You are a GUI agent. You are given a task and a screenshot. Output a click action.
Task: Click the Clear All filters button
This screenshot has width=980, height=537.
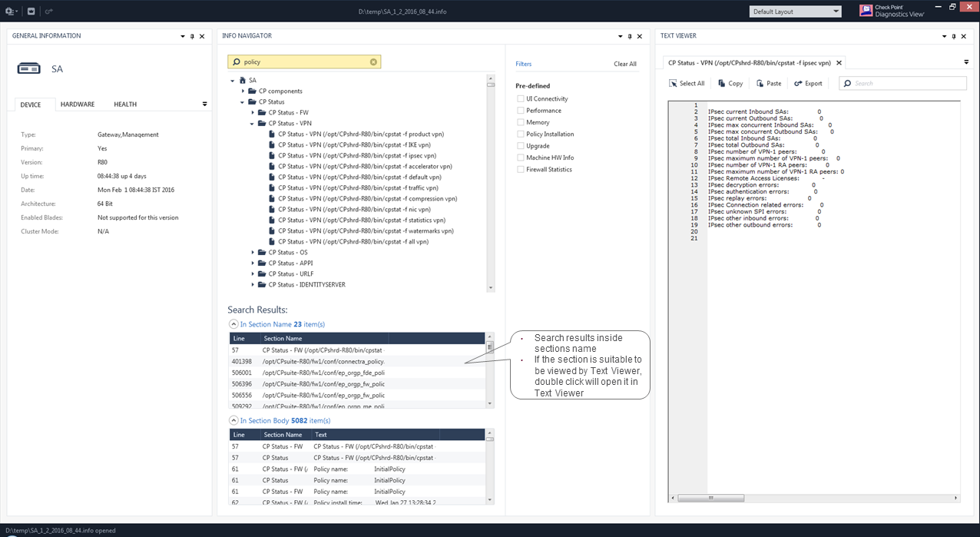(625, 64)
